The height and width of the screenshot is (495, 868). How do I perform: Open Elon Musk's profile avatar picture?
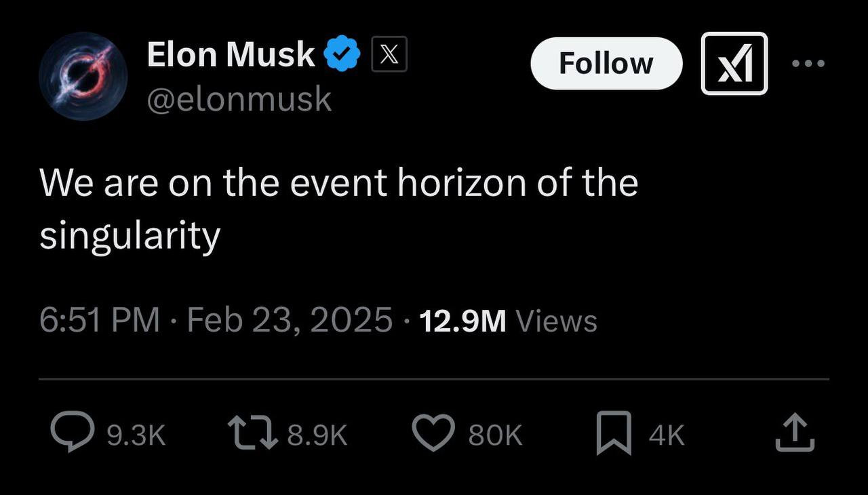tap(84, 76)
